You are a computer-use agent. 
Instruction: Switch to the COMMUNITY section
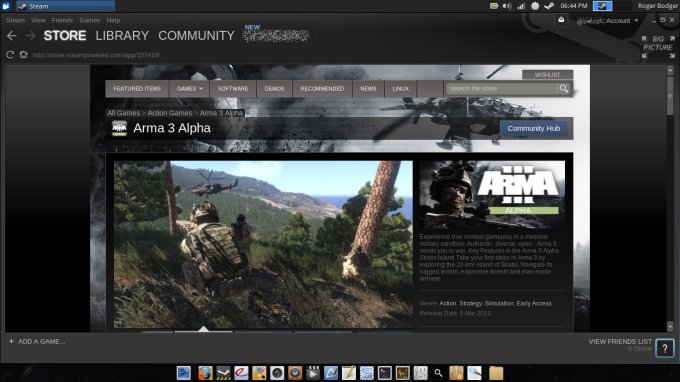196,36
